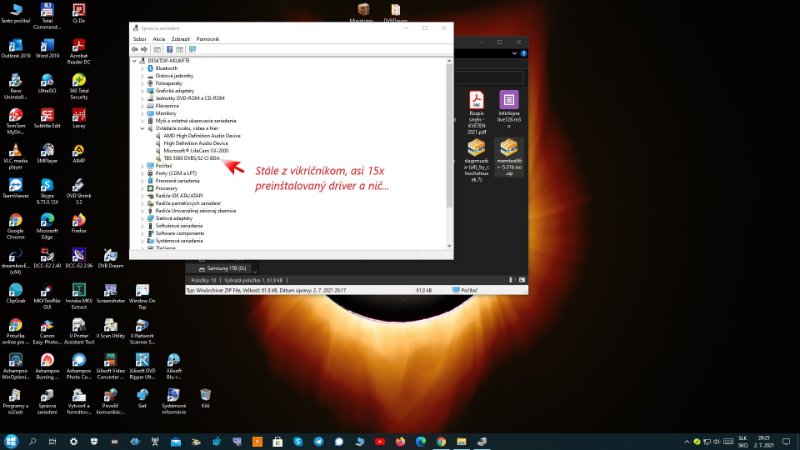This screenshot has width=800, height=450.
Task: Select the Bluetooth device category icon
Action: [x=151, y=68]
